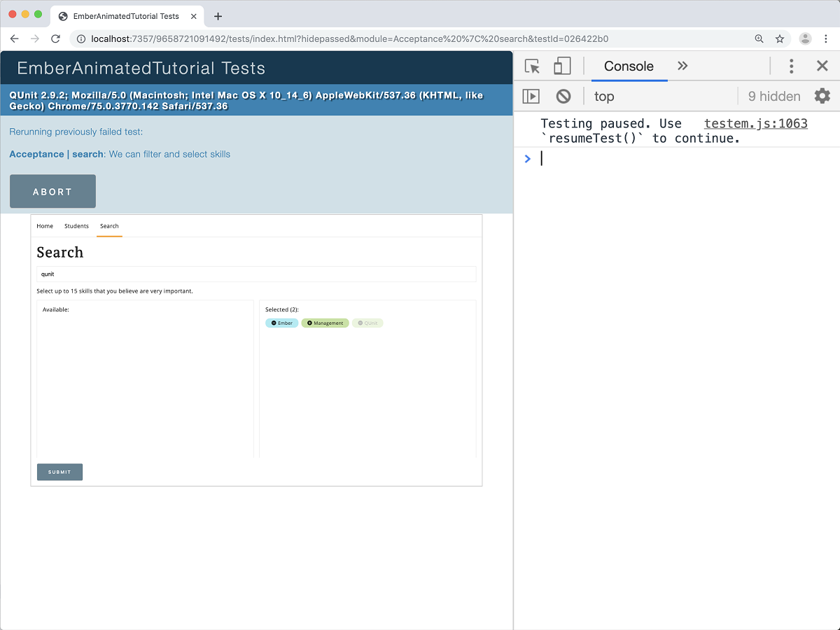Reload the page with the refresh icon
This screenshot has height=630, width=840.
coord(56,39)
